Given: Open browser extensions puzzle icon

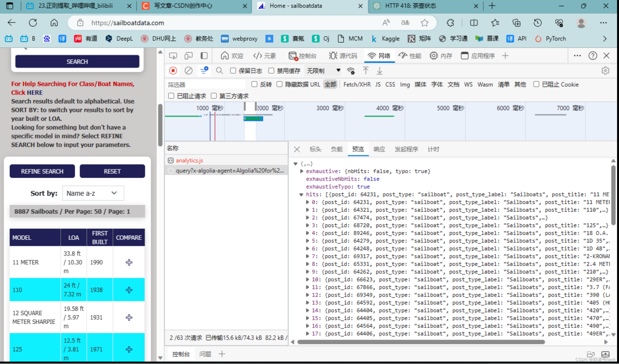Looking at the screenshot, I should point(450,23).
